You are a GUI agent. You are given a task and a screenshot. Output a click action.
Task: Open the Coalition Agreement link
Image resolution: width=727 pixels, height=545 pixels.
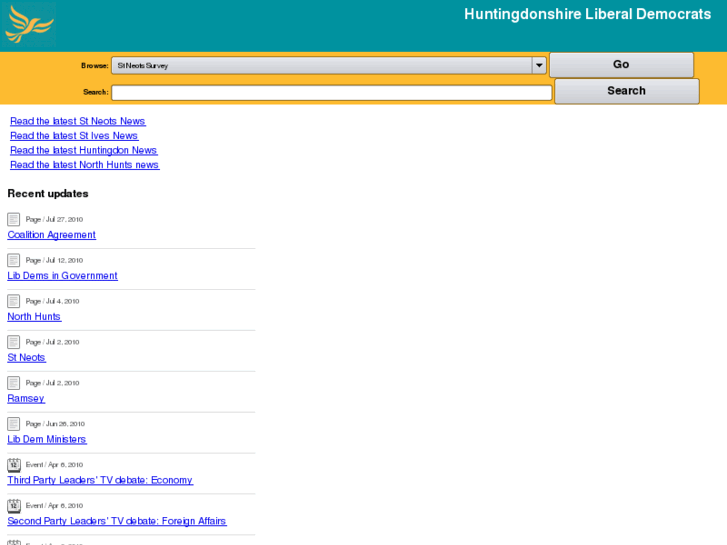pyautogui.click(x=51, y=235)
